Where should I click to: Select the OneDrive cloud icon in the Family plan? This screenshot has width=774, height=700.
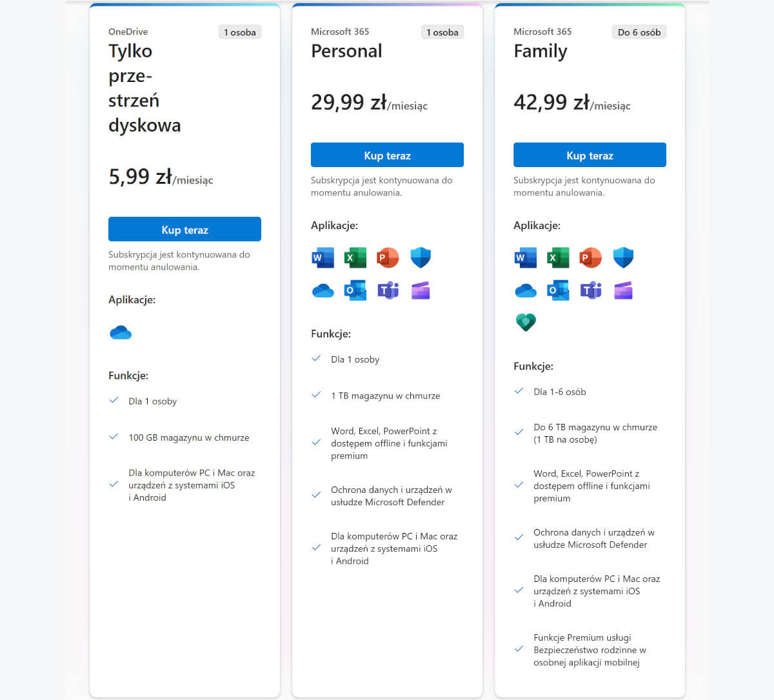[x=526, y=290]
